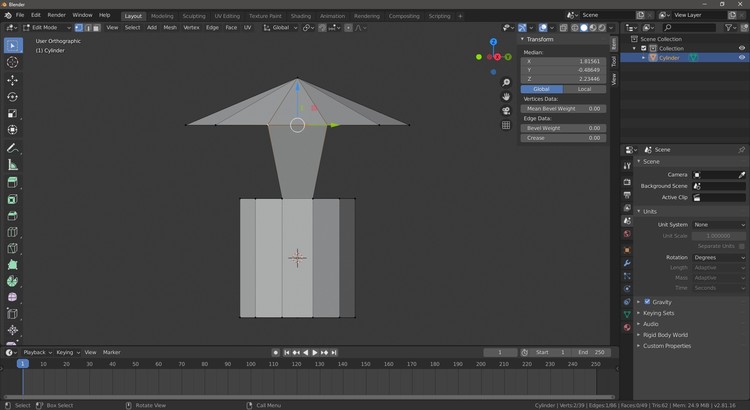750x410 pixels.
Task: Toggle camera view in viewport gizmo
Action: 507,110
